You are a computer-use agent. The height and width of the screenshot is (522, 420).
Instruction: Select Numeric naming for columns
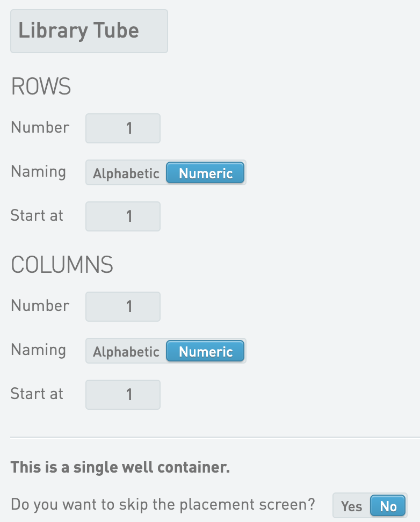coord(205,352)
